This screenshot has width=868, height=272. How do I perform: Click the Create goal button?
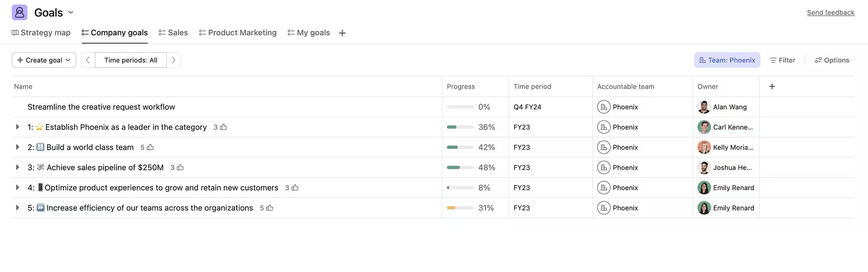[x=44, y=60]
